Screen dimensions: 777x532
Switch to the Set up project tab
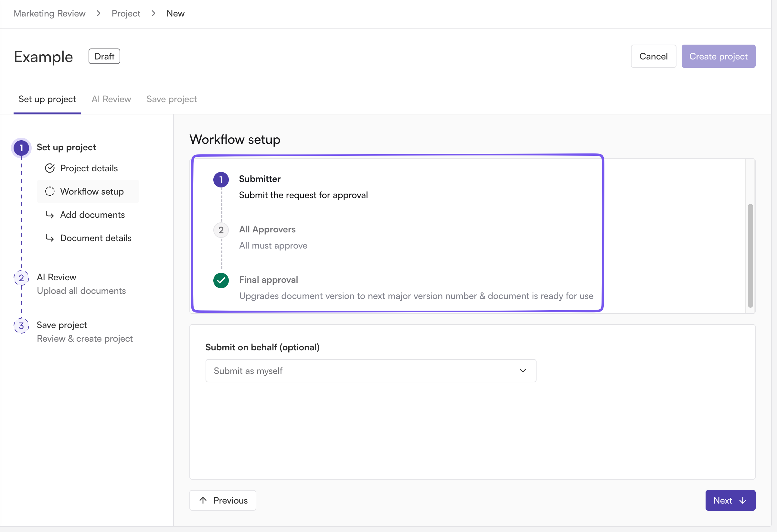pyautogui.click(x=47, y=99)
